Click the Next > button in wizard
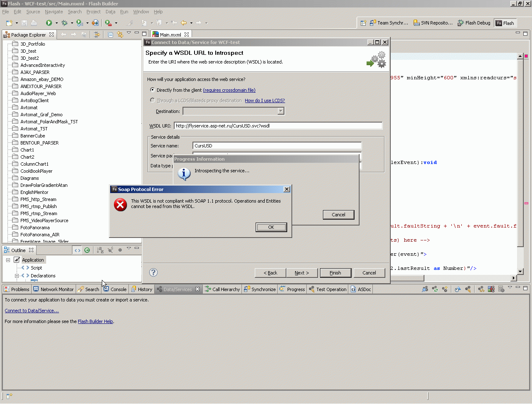 (x=302, y=273)
